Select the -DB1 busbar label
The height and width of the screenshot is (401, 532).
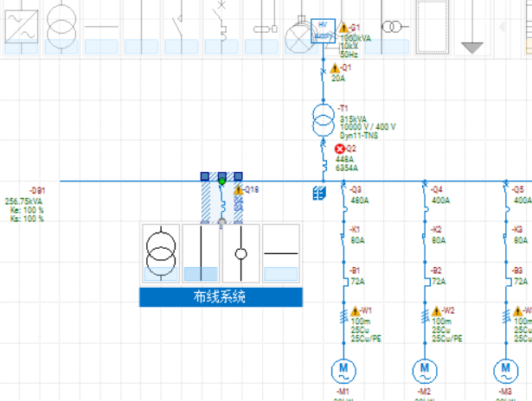click(x=37, y=190)
